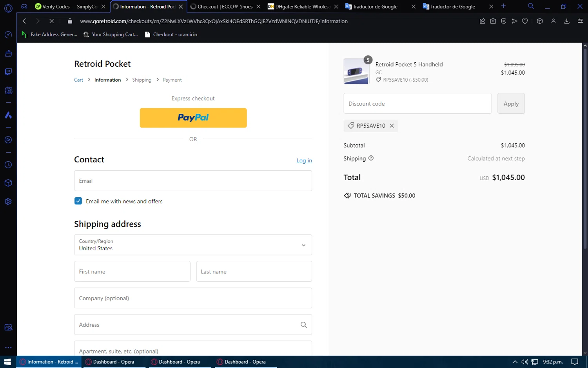Open the Checkout - oramicin bookmark

[171, 35]
